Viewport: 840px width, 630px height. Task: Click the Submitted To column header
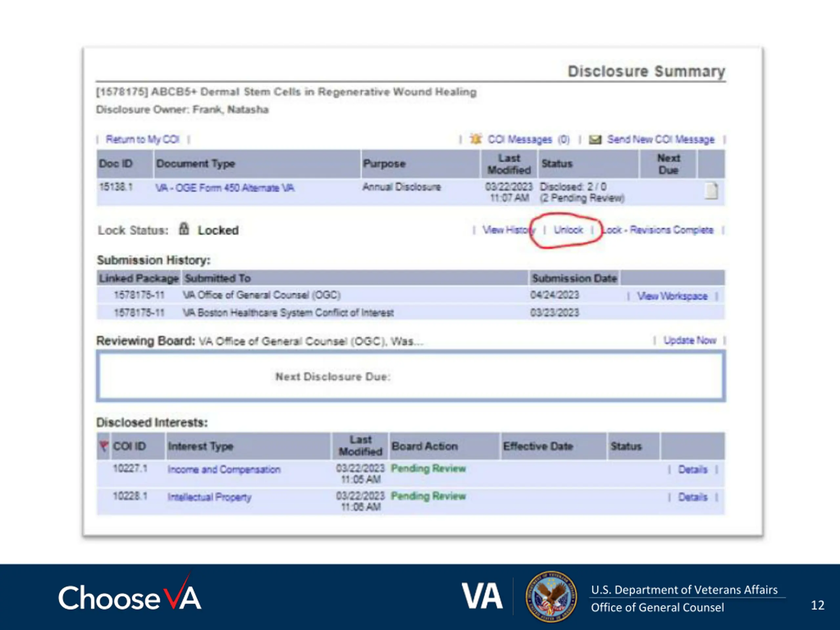click(x=355, y=278)
